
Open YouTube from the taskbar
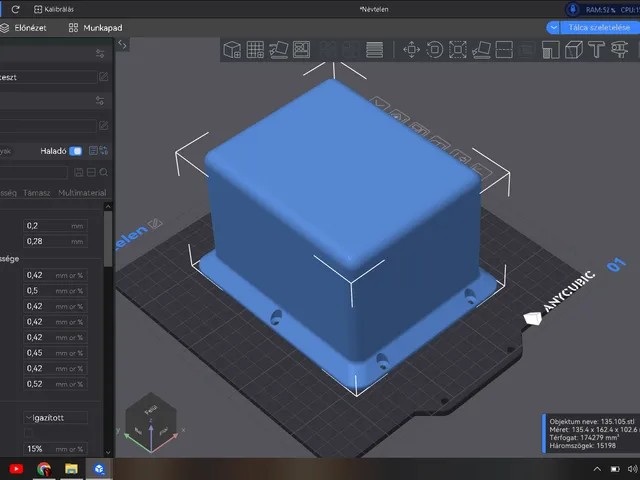click(16, 469)
